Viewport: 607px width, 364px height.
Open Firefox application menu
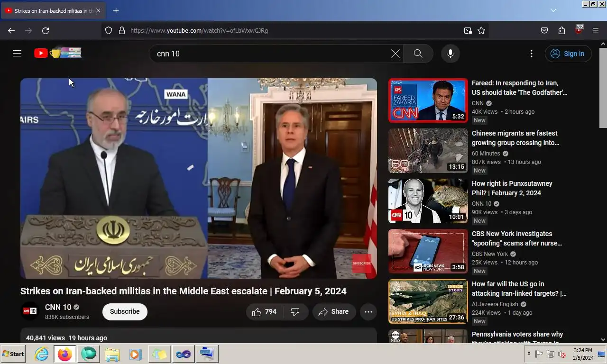click(x=596, y=30)
